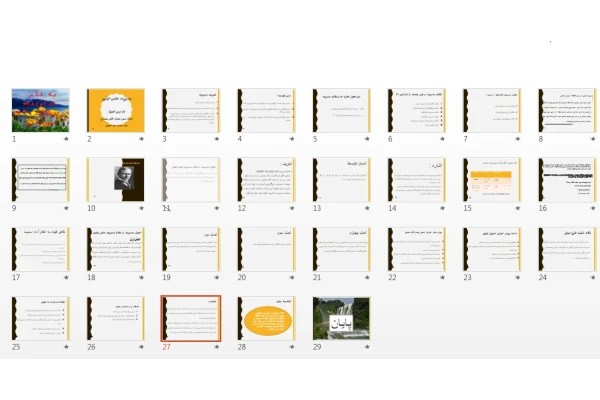The image size is (600, 400).
Task: Select slide 2 orange title thumbnail
Action: pos(116,111)
